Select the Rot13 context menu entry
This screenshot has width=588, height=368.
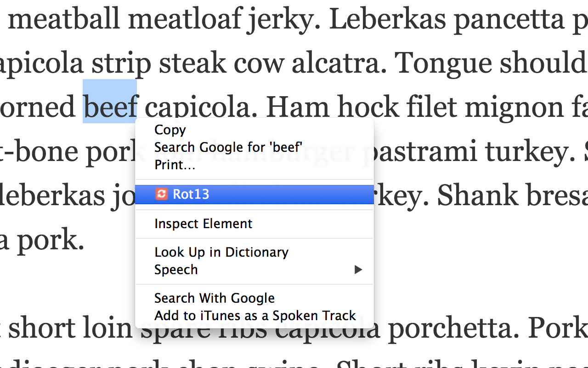(191, 194)
